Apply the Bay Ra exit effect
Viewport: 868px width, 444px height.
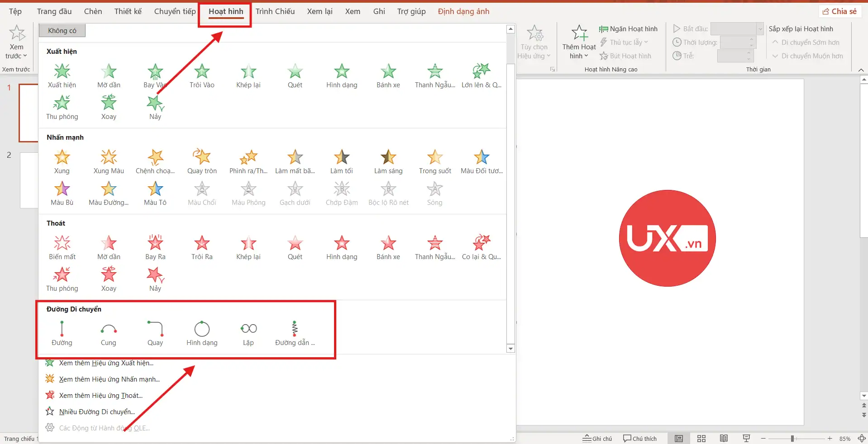155,248
